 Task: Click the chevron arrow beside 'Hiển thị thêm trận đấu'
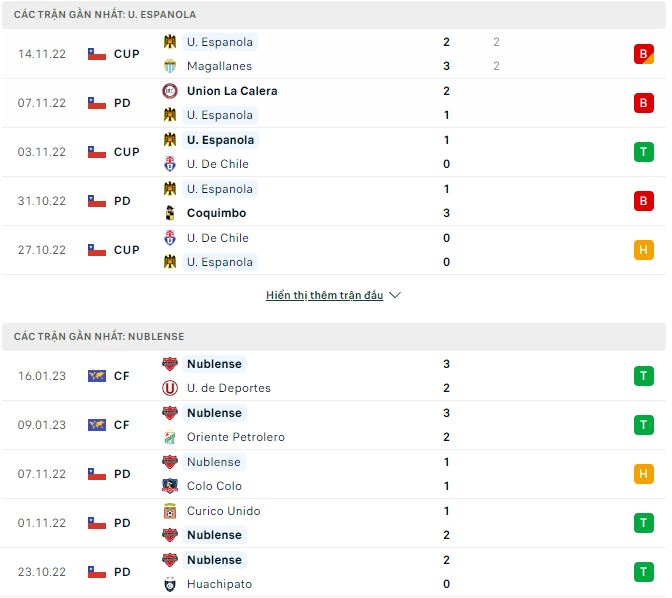pyautogui.click(x=395, y=296)
